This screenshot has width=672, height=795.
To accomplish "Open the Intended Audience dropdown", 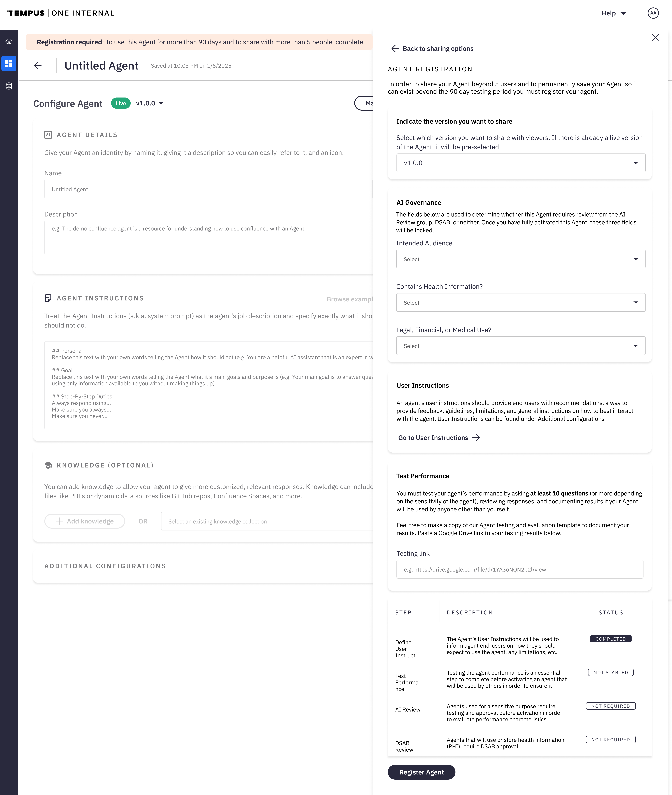I will coord(521,259).
